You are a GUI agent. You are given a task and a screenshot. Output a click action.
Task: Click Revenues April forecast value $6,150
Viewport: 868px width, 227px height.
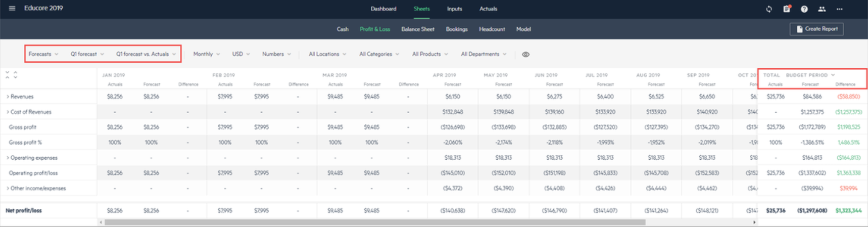point(453,97)
